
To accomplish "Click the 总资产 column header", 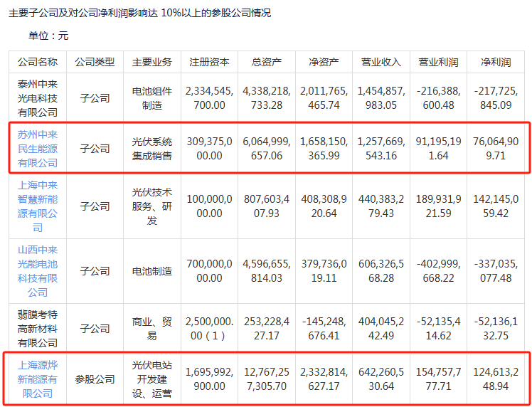I will (267, 62).
